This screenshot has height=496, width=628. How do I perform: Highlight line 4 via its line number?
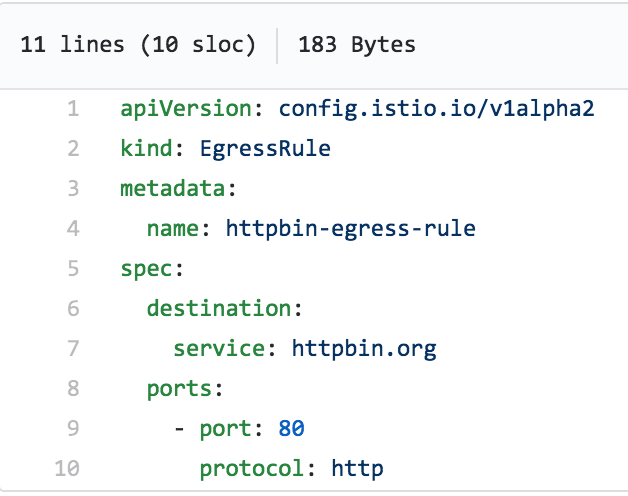point(72,229)
